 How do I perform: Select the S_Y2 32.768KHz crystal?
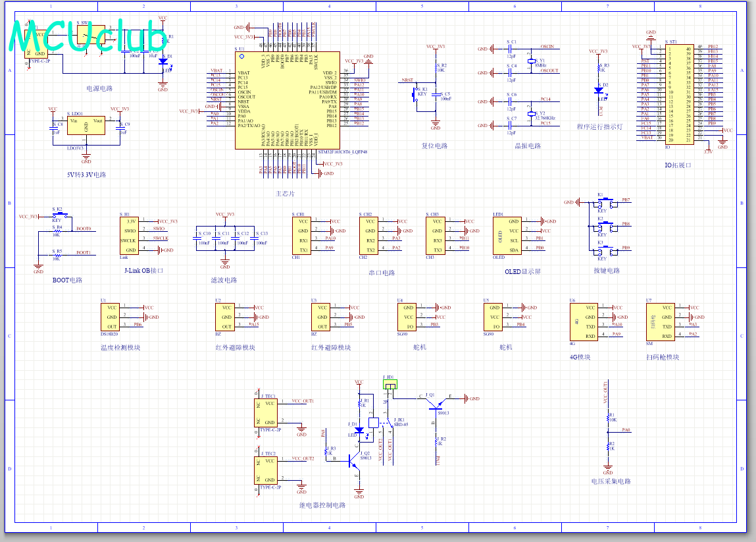[532, 114]
